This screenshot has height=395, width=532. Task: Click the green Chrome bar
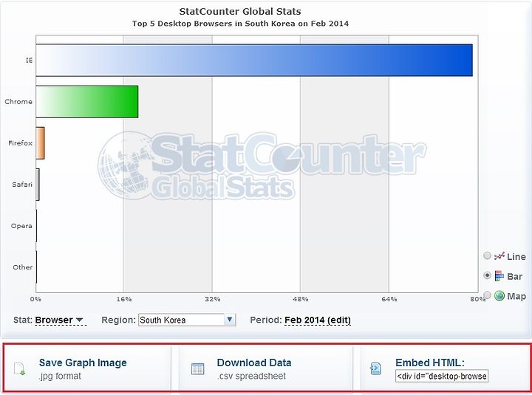pos(87,102)
